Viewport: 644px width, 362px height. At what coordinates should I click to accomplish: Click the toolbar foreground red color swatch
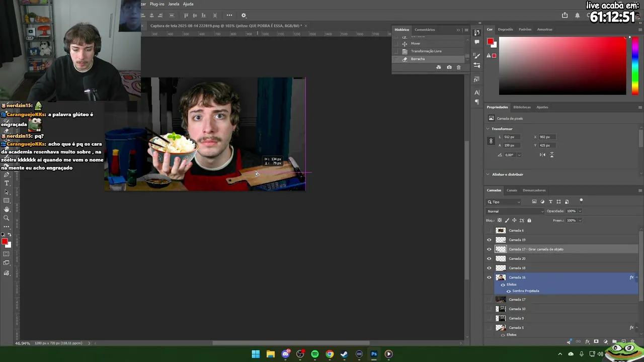tap(5, 242)
